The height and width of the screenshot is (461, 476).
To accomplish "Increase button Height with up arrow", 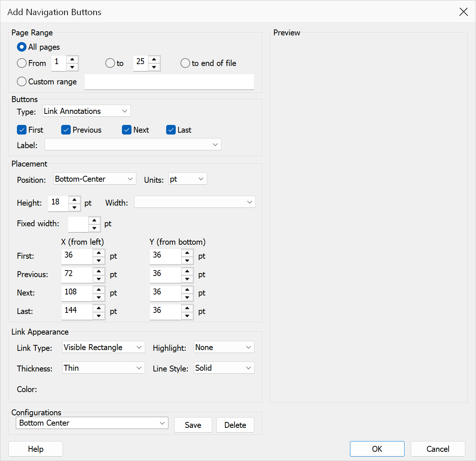I will tap(74, 200).
